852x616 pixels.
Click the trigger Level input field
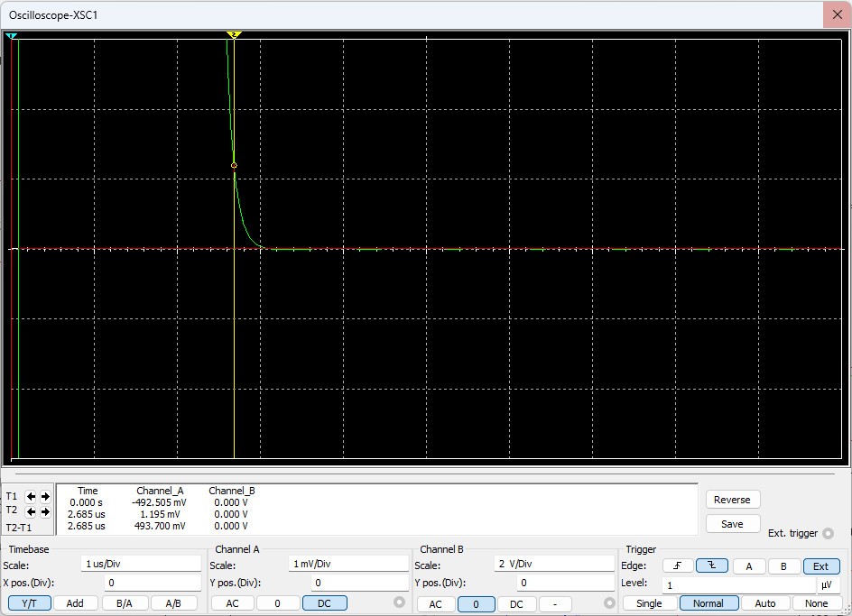click(737, 584)
